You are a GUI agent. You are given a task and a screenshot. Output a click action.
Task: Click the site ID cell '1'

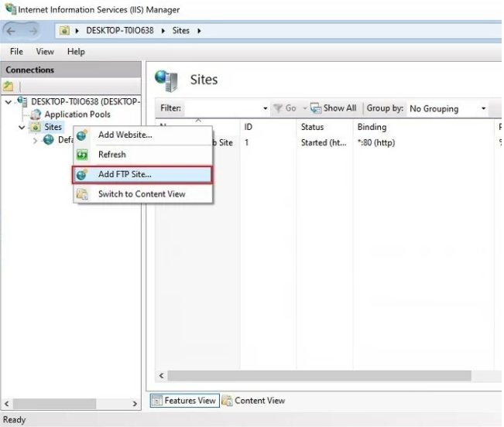click(246, 143)
